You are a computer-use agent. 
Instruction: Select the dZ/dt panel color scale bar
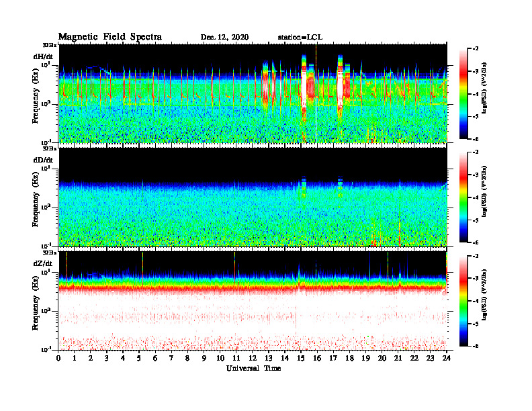click(463, 301)
